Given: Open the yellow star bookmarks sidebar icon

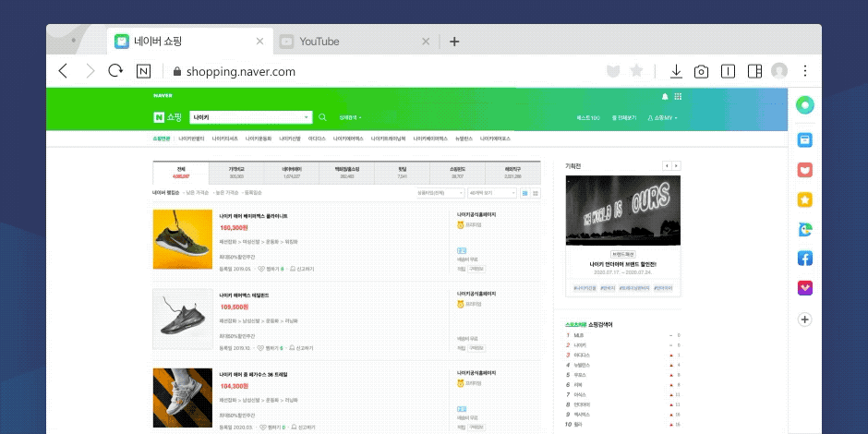Looking at the screenshot, I should pyautogui.click(x=805, y=199).
